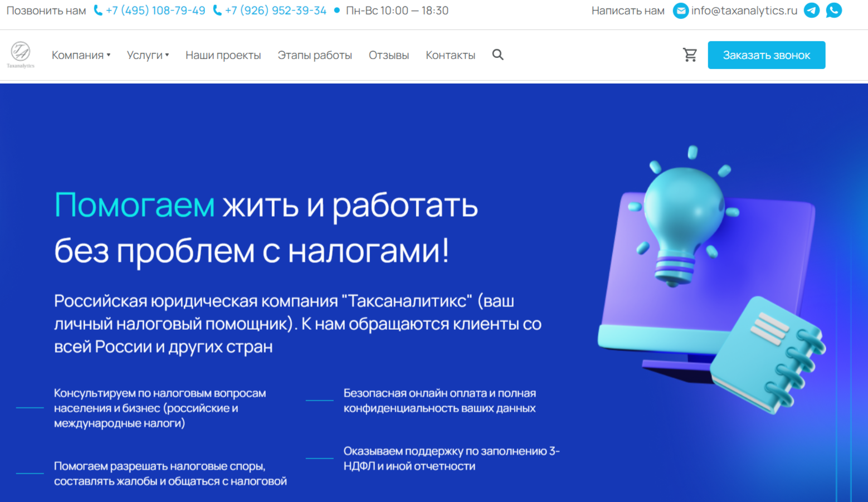Navigate to Контакты page

click(450, 55)
